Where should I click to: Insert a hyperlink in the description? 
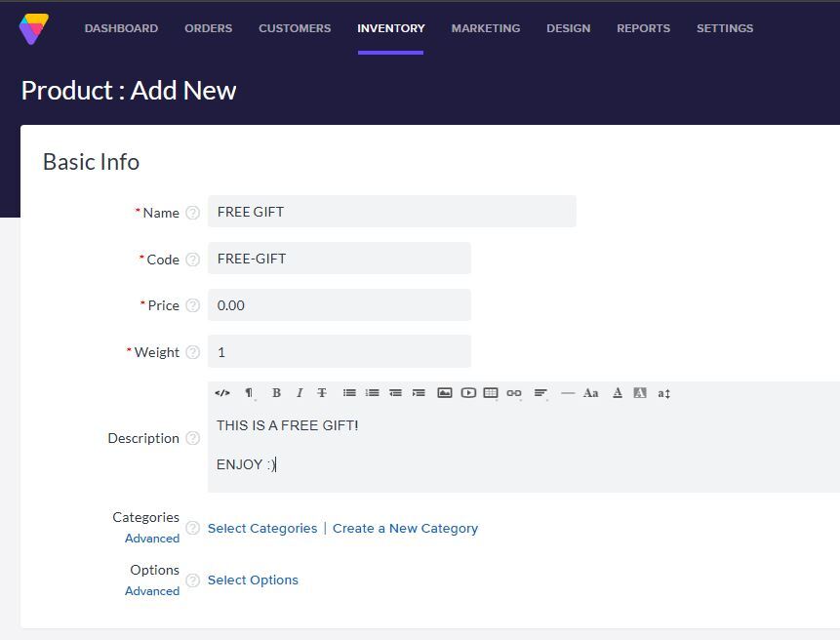tap(513, 393)
